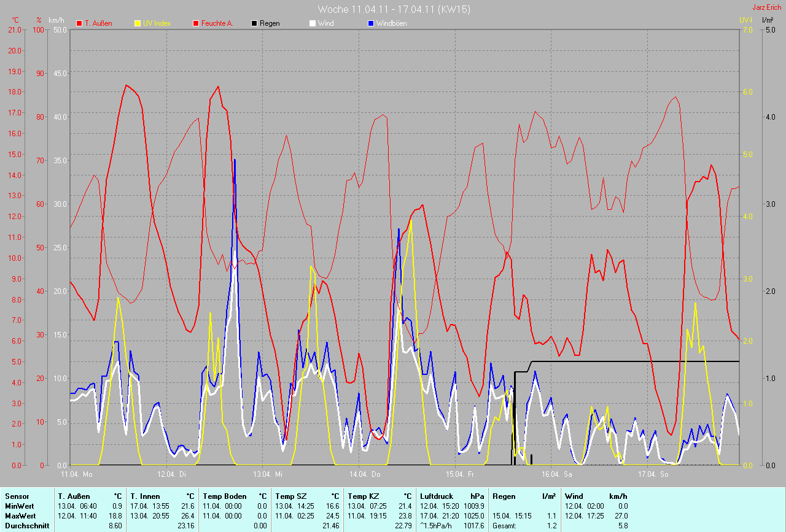Click the T. Außen timestamp '13.04. 06:40'
This screenshot has height=532, width=786.
[x=77, y=506]
